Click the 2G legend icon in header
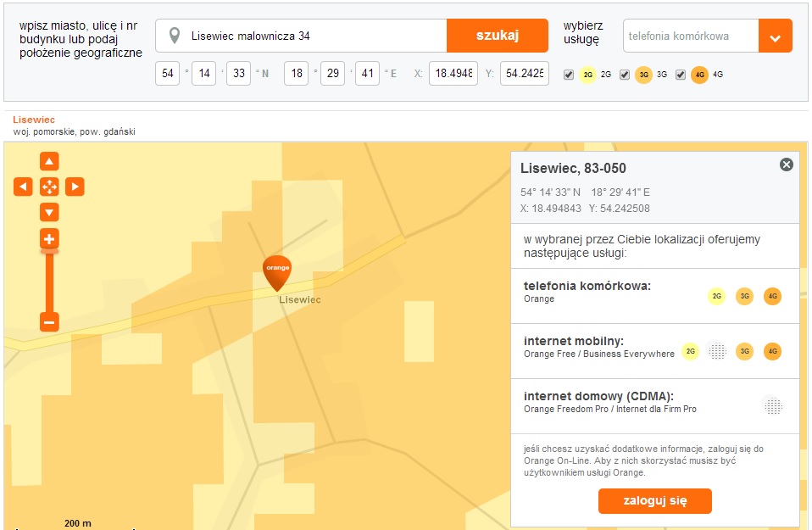The image size is (812, 530). pos(587,75)
